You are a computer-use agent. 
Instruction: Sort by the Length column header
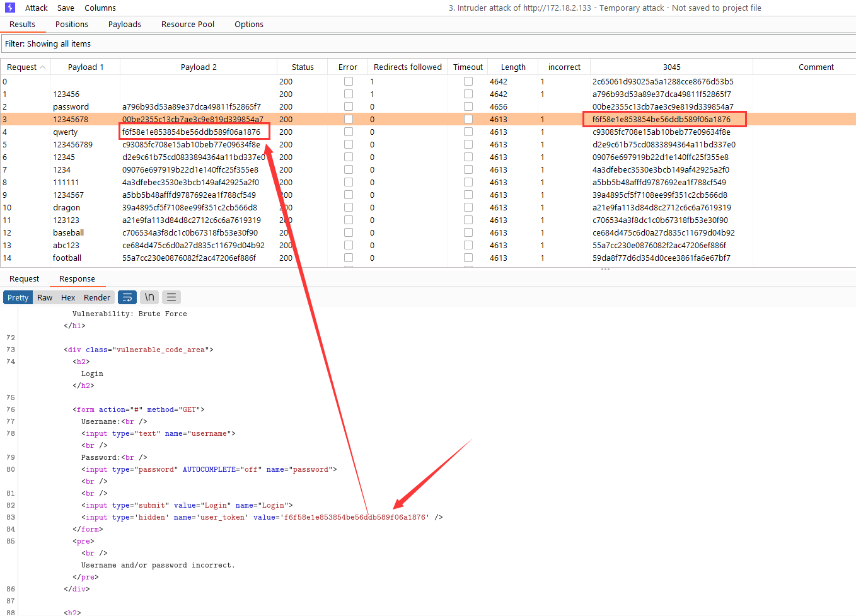click(513, 67)
